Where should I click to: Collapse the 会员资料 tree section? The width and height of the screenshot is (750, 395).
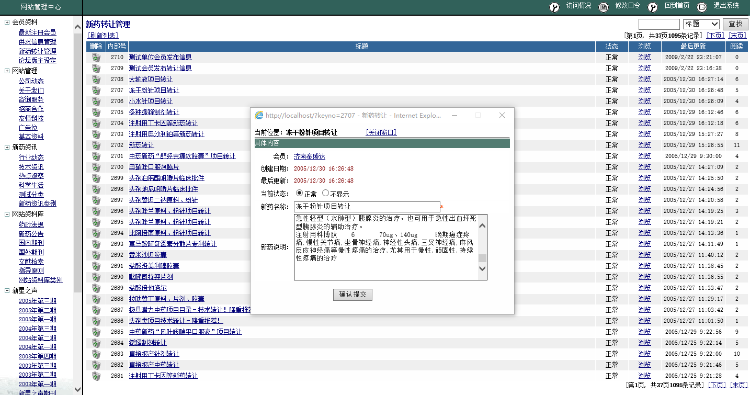pyautogui.click(x=7, y=22)
